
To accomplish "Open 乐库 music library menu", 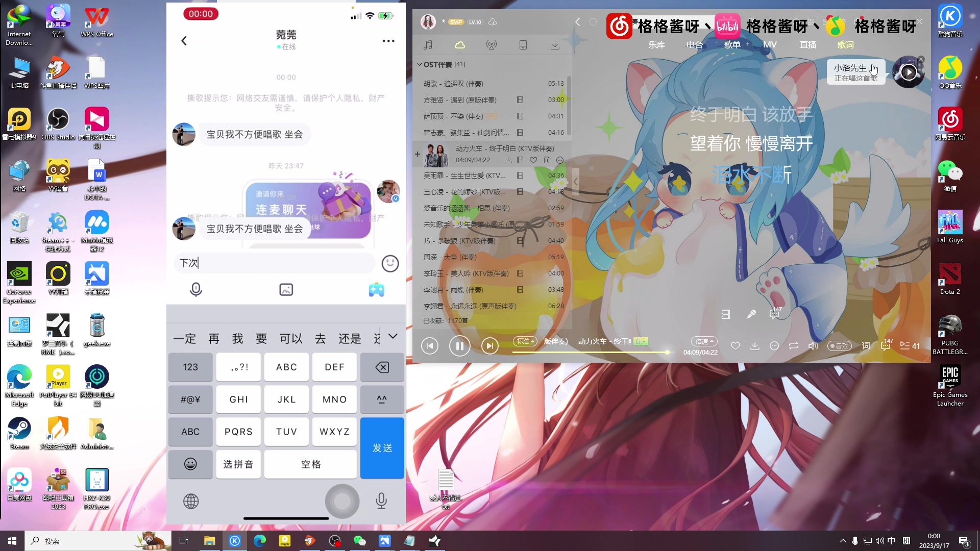I will [656, 45].
